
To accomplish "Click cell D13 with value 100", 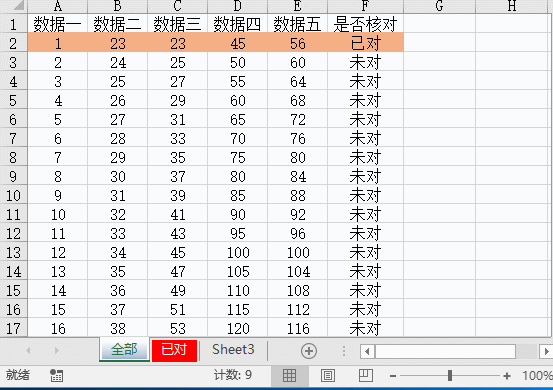I will point(237,252).
